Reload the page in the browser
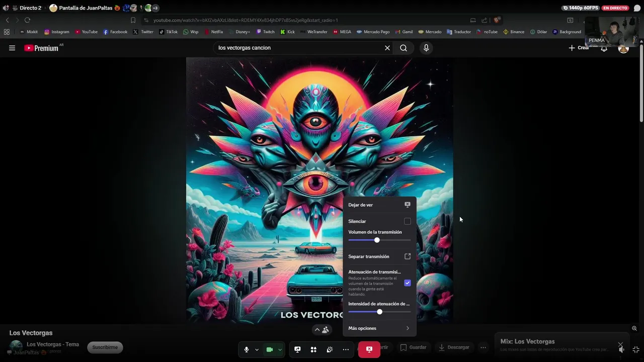The image size is (644, 362). 27,20
